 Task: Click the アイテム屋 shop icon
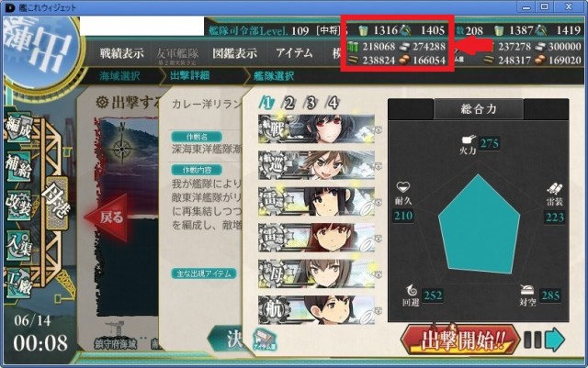pos(265,340)
